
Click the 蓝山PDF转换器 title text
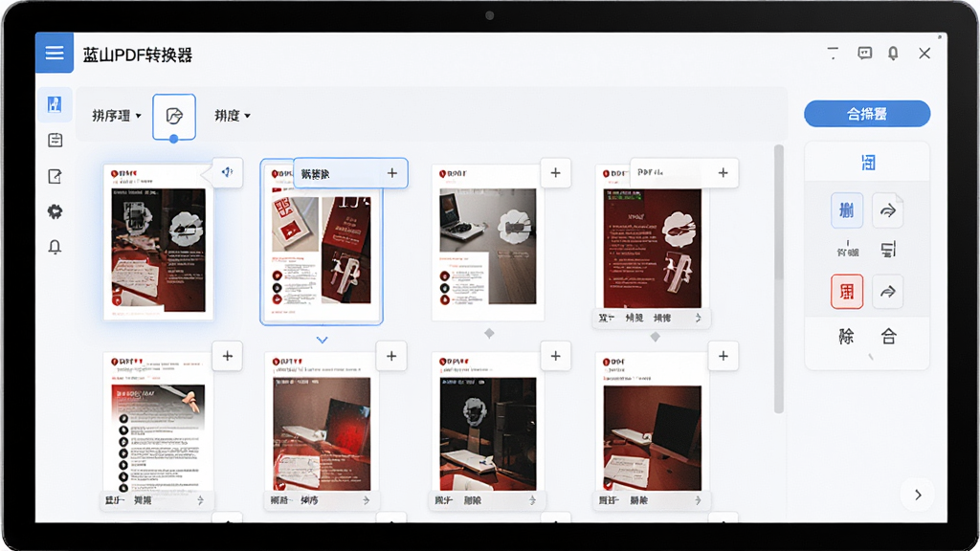(x=138, y=55)
